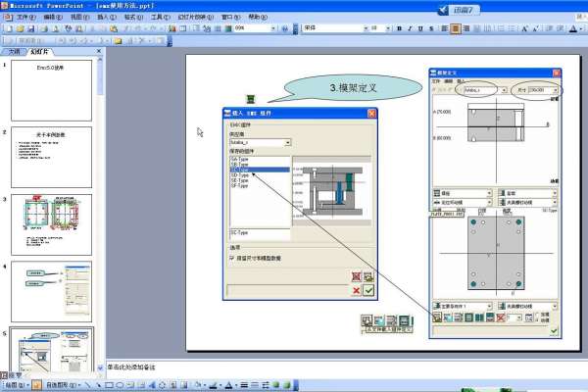The width and height of the screenshot is (588, 392).
Task: Select the Text Box drawing tool
Action: click(130, 385)
